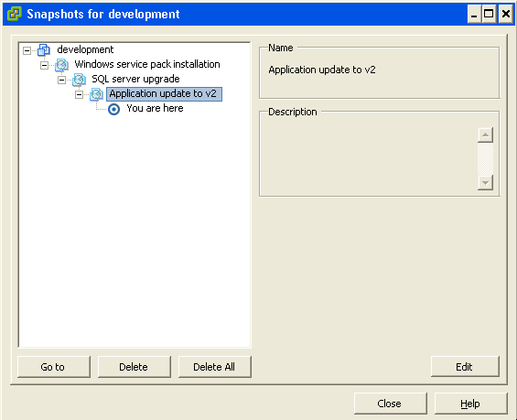
Task: Delete the selected snapshot
Action: 135,367
